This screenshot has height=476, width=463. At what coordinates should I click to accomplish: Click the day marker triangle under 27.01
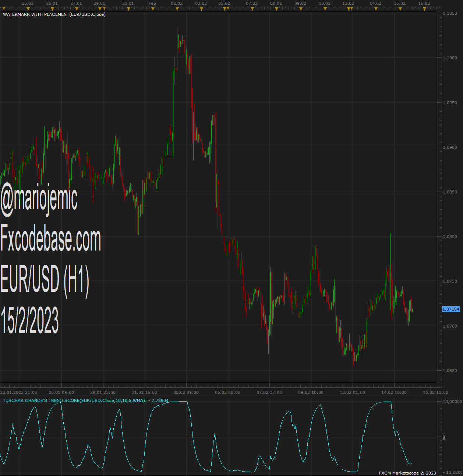[x=77, y=9]
